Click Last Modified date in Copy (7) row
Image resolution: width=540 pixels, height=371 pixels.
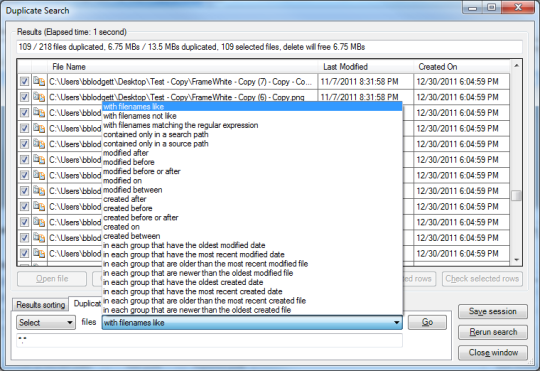[366, 82]
